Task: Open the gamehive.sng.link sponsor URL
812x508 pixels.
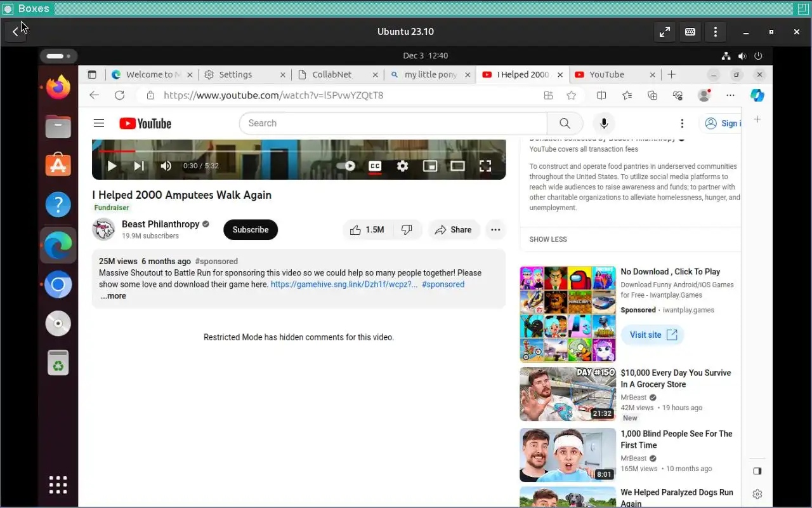Action: coord(344,284)
